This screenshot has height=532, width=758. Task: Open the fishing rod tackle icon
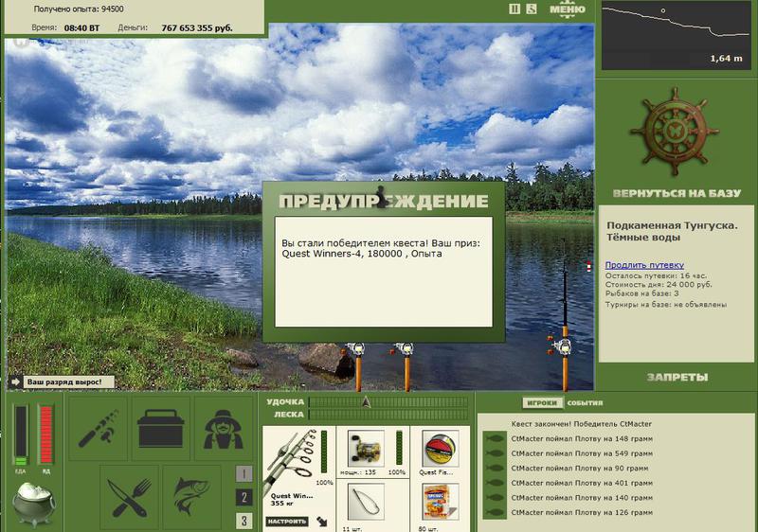(99, 428)
